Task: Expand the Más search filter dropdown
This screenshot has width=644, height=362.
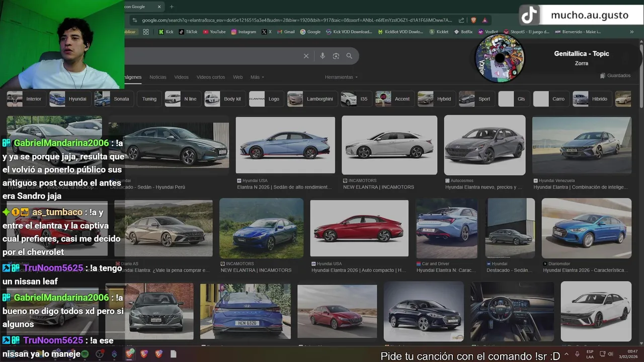Action: click(257, 77)
